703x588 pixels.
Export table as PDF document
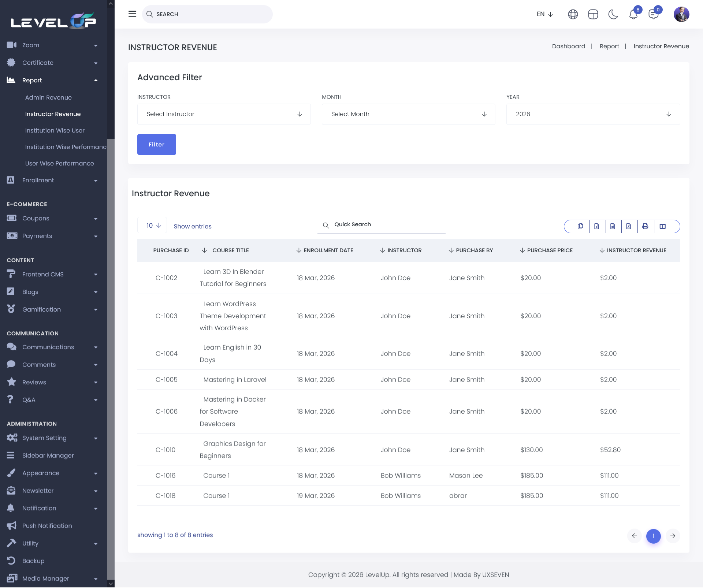[x=629, y=226]
